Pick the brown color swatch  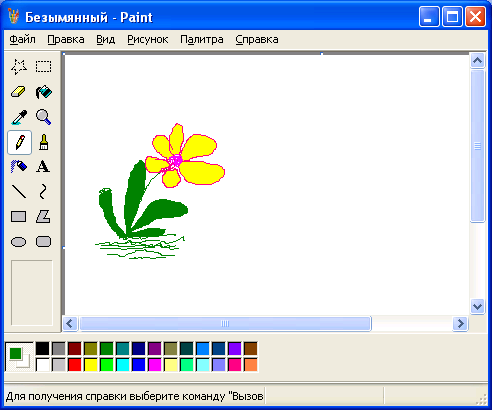click(251, 349)
